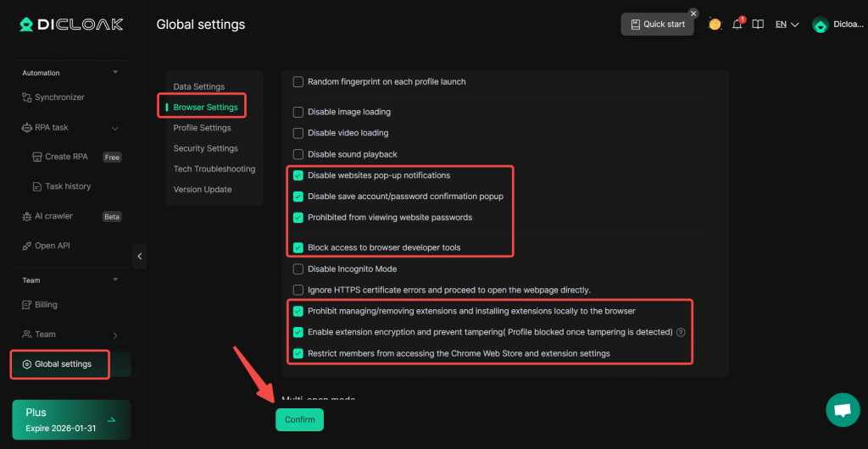The image size is (868, 449).
Task: Collapse the sidebar with the arrow handle
Action: (140, 256)
